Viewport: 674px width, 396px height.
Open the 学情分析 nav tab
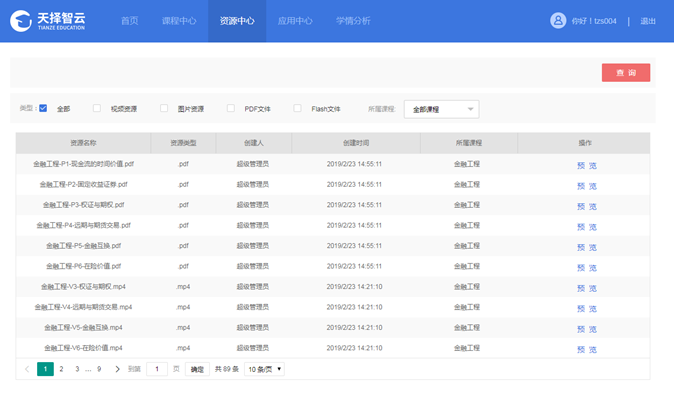tap(353, 21)
